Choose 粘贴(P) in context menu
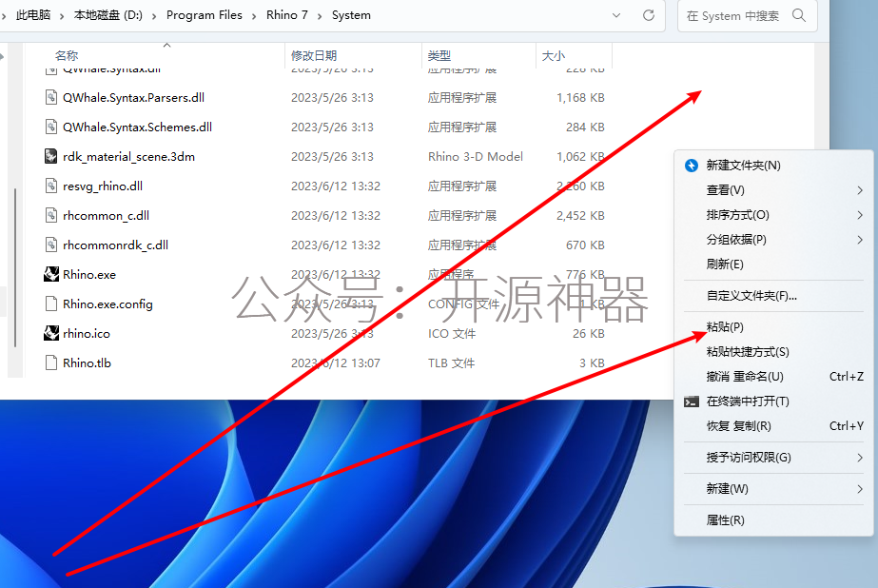878x588 pixels. pos(774,327)
